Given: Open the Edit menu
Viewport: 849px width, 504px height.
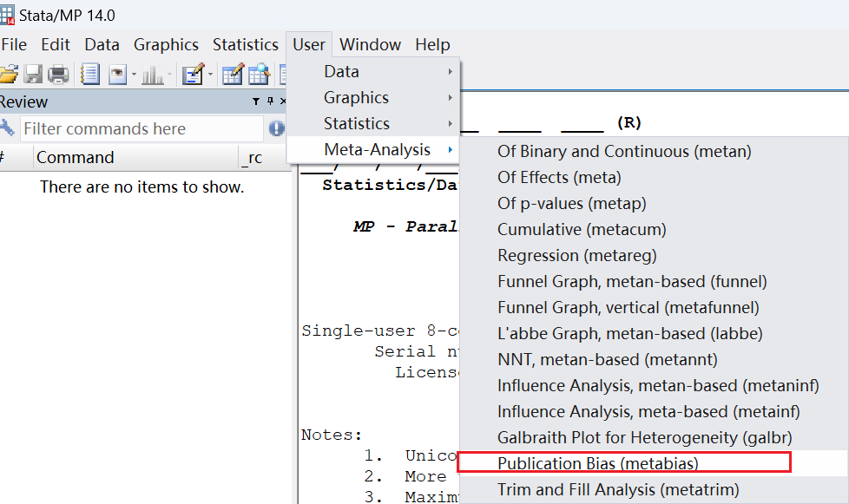Looking at the screenshot, I should (56, 44).
